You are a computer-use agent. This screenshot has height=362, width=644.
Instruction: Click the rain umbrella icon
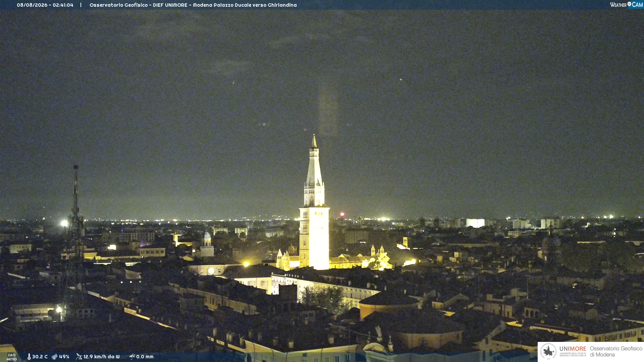[x=132, y=357]
